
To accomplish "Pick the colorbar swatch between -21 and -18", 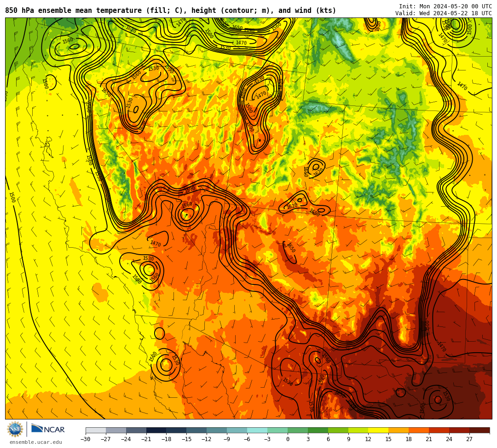I will click(x=156, y=430).
